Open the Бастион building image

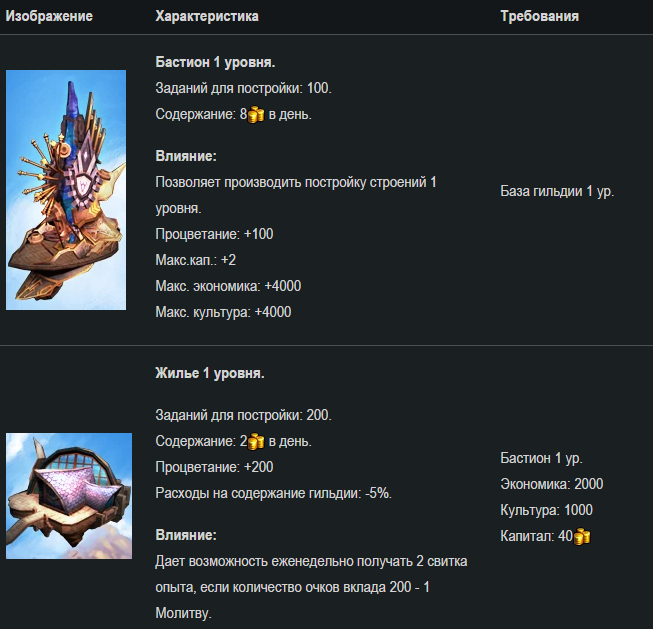coord(66,190)
